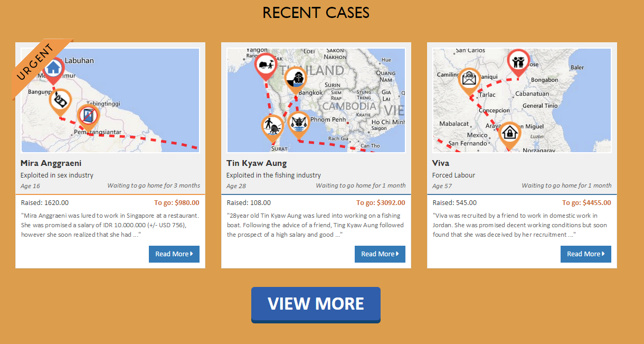The width and height of the screenshot is (644, 344).
Task: Click the red home pin near Labuhan
Action: point(53,69)
